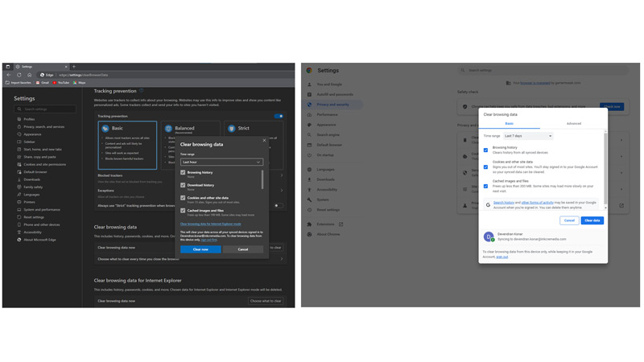Viewport: 644px width, 362px height.
Task: Uncheck Cached images and files in Edge dialog
Action: [x=183, y=211]
